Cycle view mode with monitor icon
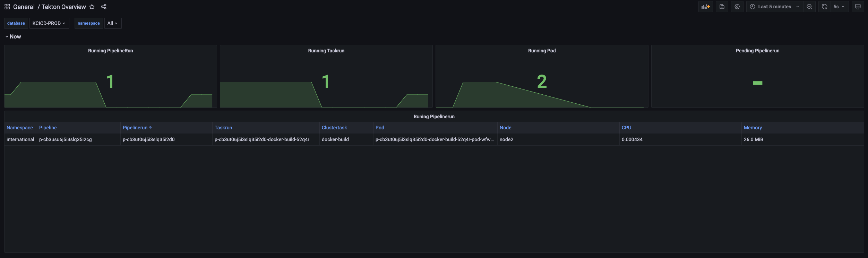Image resolution: width=868 pixels, height=258 pixels. (x=858, y=7)
